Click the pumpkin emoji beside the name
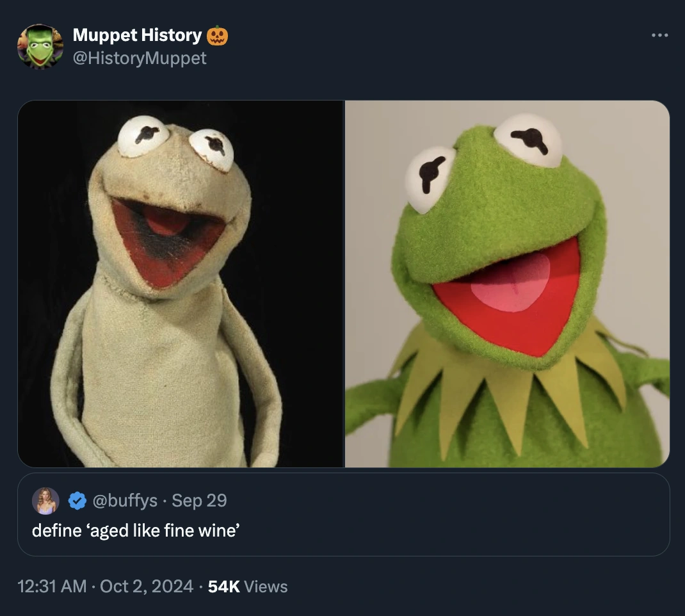Viewport: 685px width, 616px height. point(217,35)
